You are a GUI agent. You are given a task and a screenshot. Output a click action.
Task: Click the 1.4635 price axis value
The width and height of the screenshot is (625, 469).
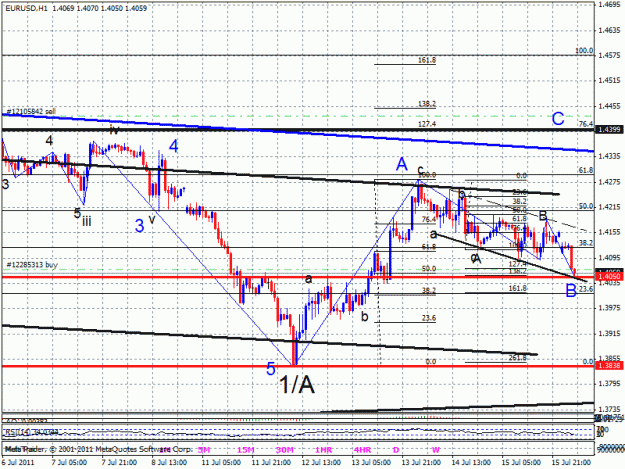pyautogui.click(x=610, y=30)
